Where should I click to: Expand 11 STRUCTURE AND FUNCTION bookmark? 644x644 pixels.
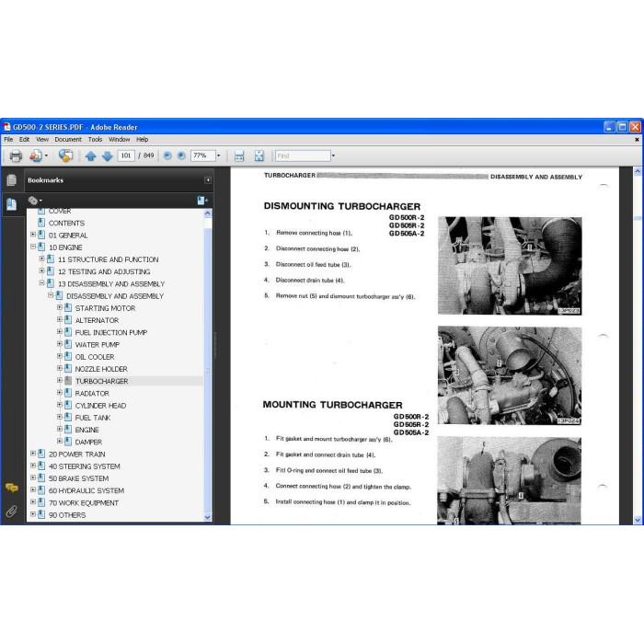(x=42, y=259)
